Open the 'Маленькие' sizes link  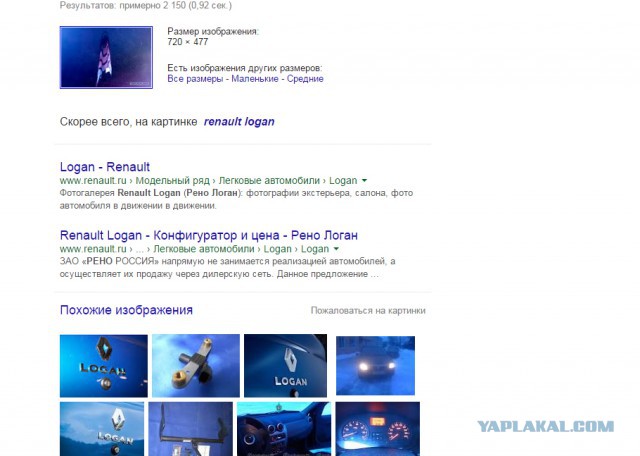(255, 79)
